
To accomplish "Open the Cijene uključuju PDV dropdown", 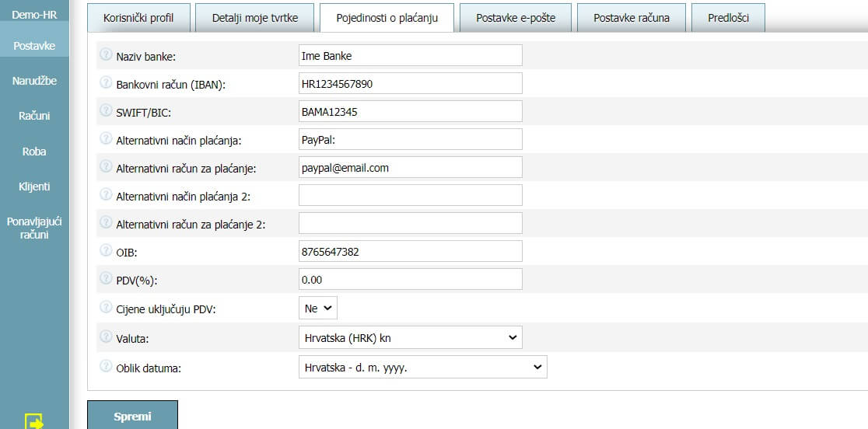I will (318, 308).
